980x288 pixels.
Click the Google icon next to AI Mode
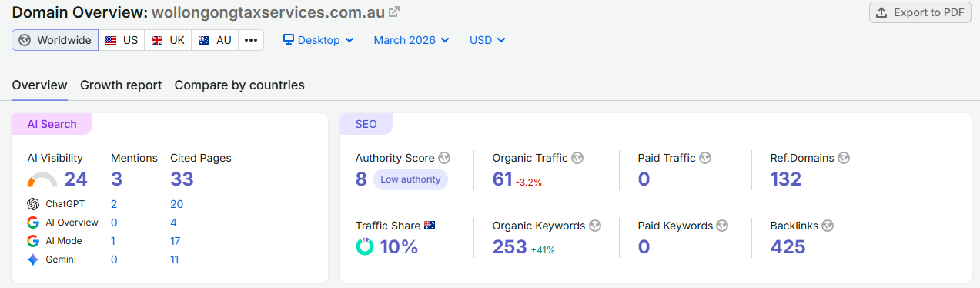point(33,241)
